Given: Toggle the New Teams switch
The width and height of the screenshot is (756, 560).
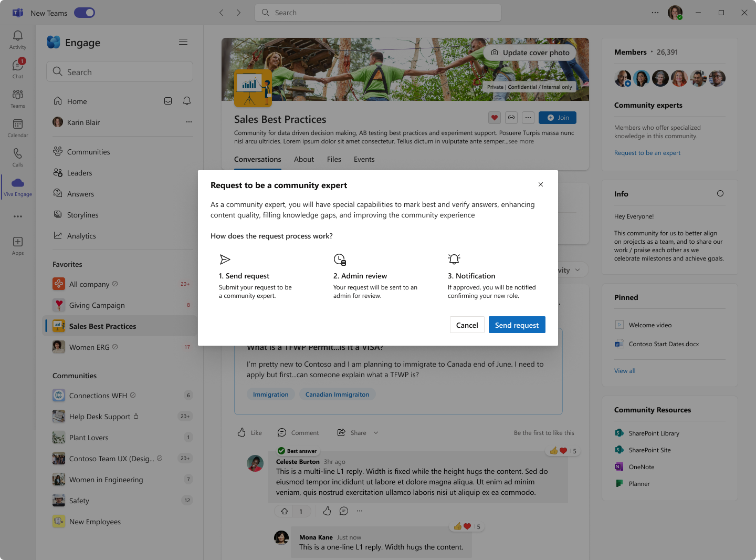Looking at the screenshot, I should point(85,13).
